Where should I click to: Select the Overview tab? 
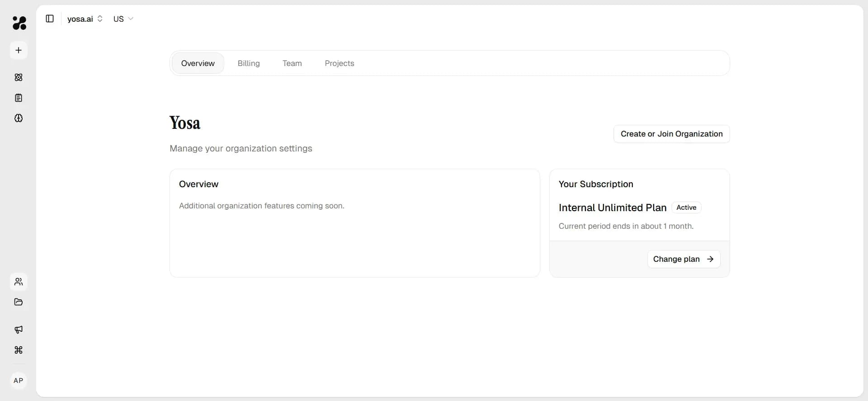(198, 63)
